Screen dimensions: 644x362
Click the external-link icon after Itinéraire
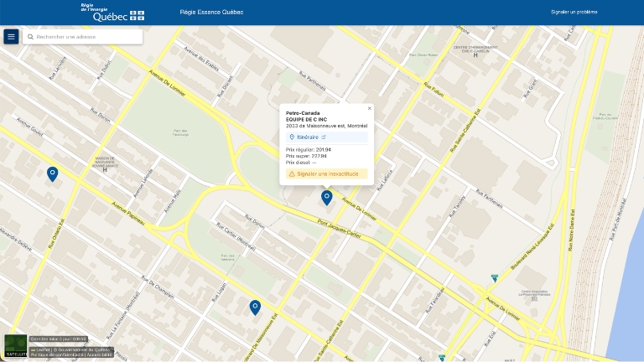pyautogui.click(x=324, y=137)
